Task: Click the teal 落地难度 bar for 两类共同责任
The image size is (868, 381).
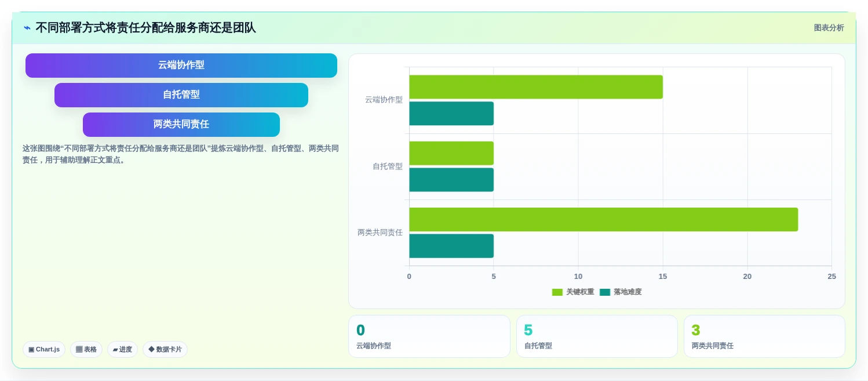Action: click(x=451, y=246)
